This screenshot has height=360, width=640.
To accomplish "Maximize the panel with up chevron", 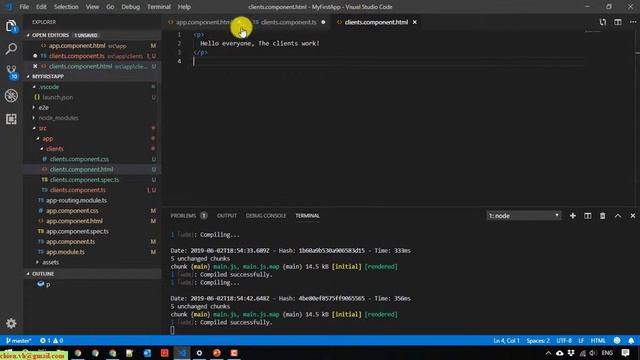I will pos(618,216).
